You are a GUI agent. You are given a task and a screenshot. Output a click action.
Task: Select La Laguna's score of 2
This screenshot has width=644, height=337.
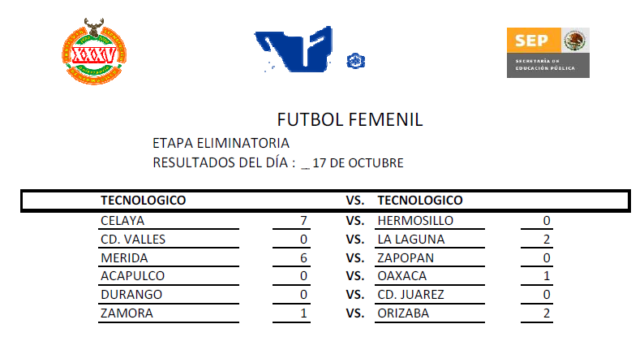(x=547, y=239)
